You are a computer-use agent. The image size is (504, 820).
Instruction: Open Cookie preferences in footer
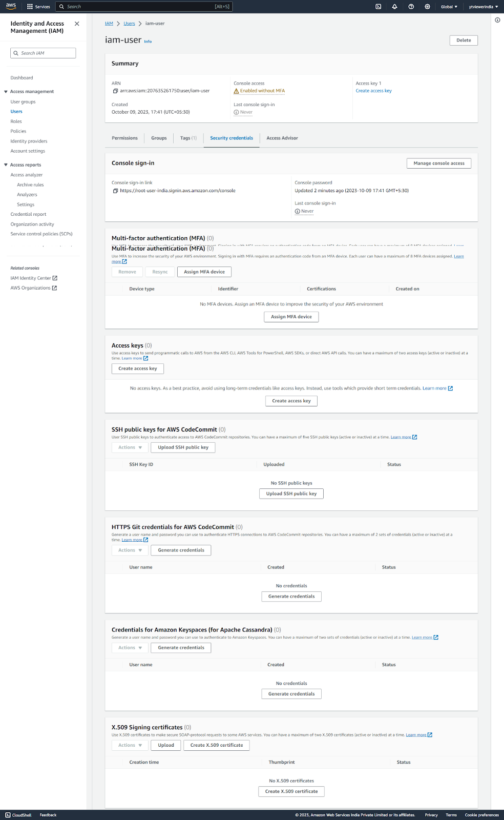pyautogui.click(x=482, y=815)
